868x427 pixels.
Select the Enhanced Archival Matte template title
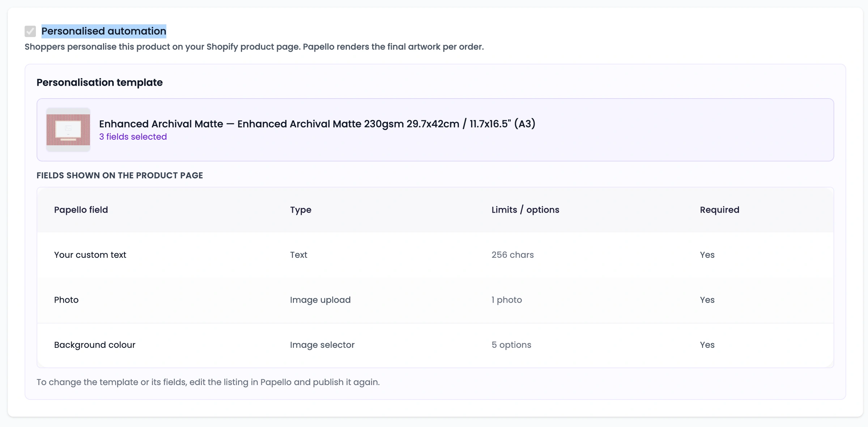coord(317,124)
